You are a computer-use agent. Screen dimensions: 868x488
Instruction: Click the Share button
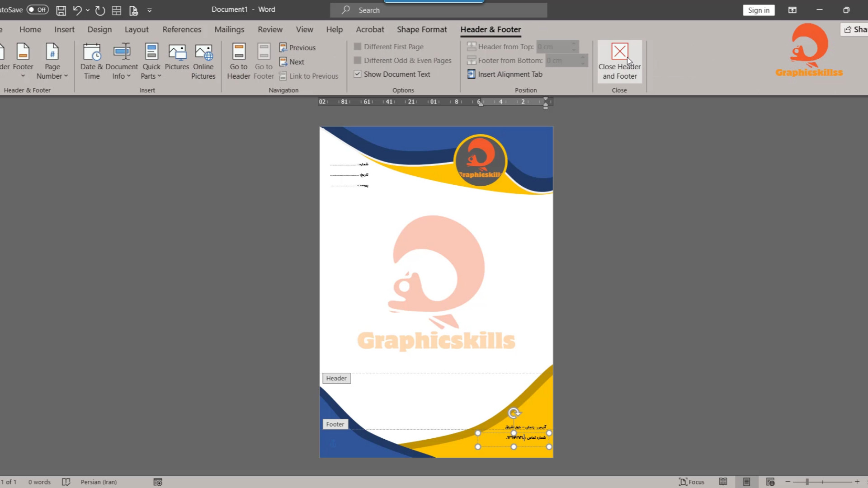[854, 29]
